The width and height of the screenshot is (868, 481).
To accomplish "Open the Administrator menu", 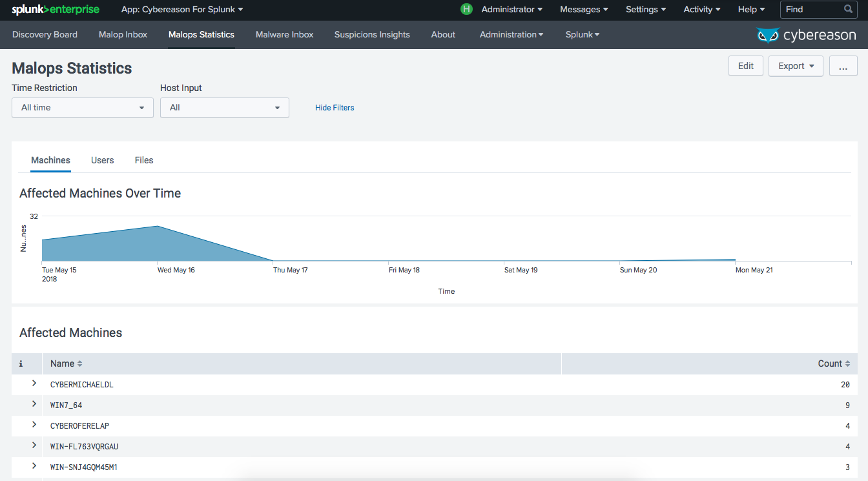I will tap(512, 10).
